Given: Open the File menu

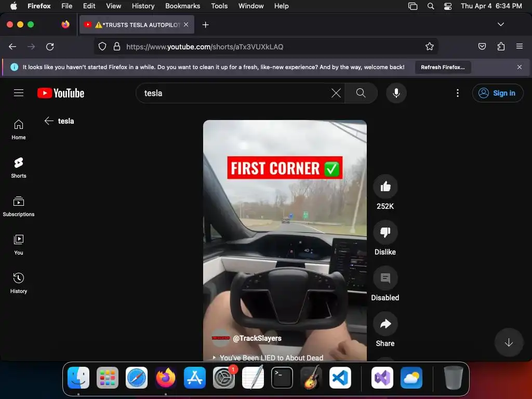Looking at the screenshot, I should click(67, 6).
